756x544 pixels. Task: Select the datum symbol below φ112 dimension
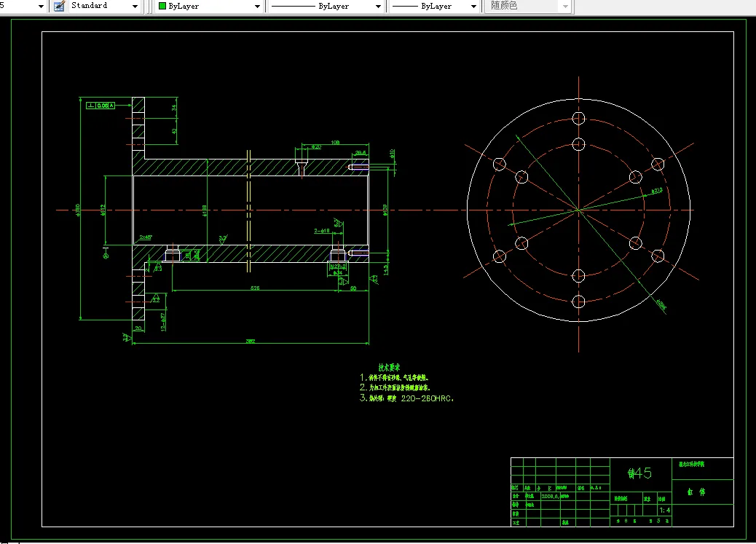point(106,253)
